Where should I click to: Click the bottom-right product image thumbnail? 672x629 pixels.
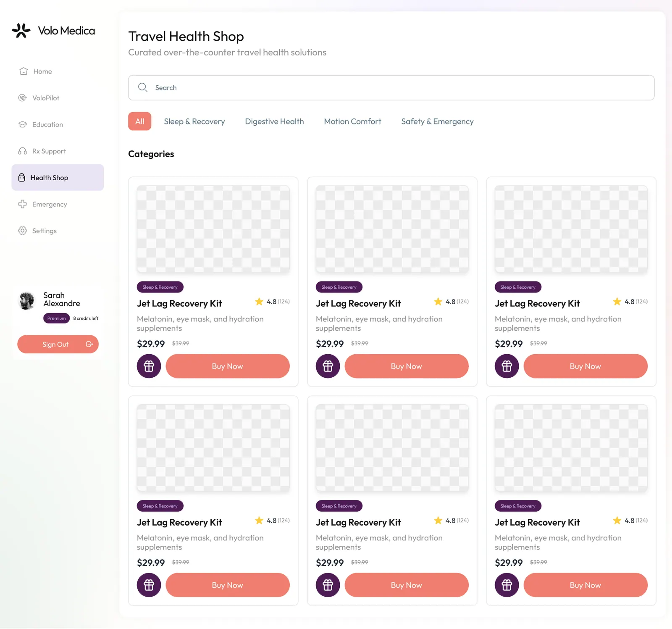click(x=571, y=448)
